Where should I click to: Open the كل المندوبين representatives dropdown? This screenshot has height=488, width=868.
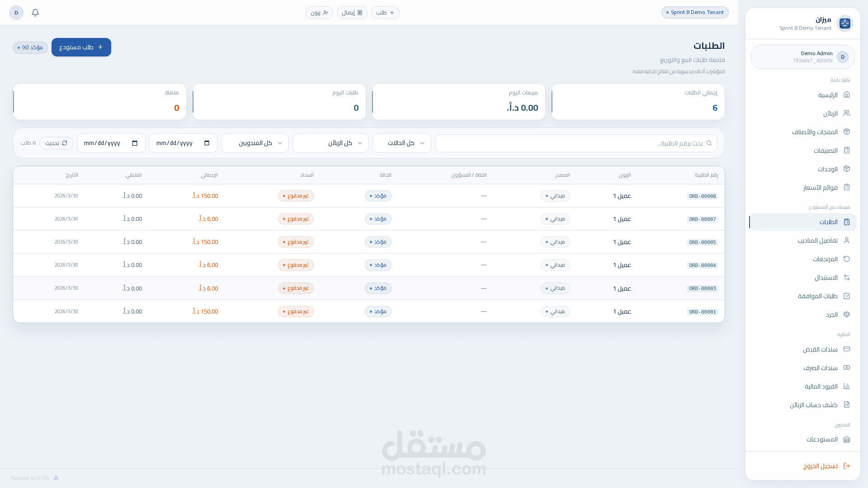point(255,143)
